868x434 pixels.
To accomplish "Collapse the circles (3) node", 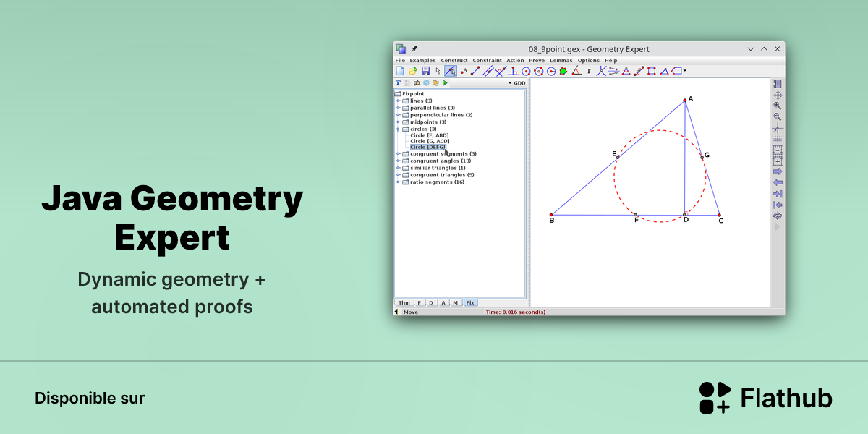I will tap(398, 129).
